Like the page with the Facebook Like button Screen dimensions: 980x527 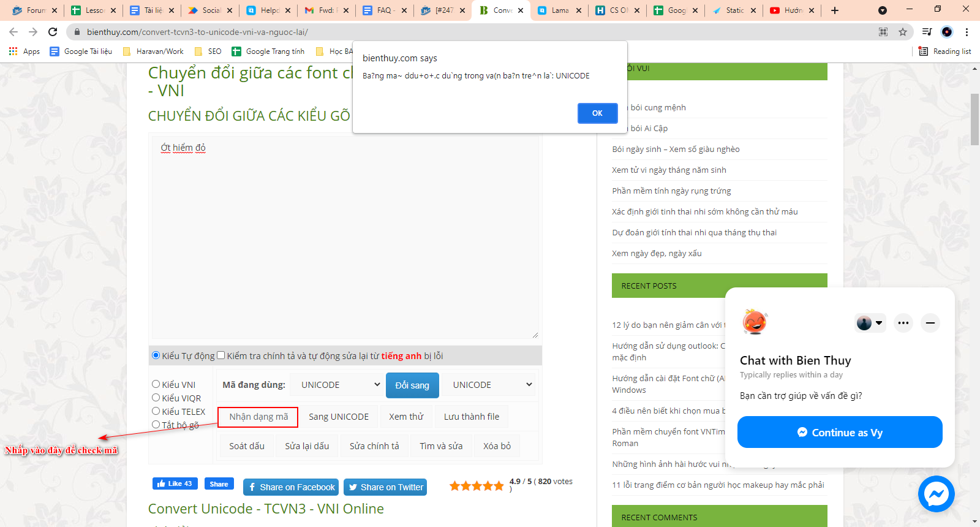(175, 483)
